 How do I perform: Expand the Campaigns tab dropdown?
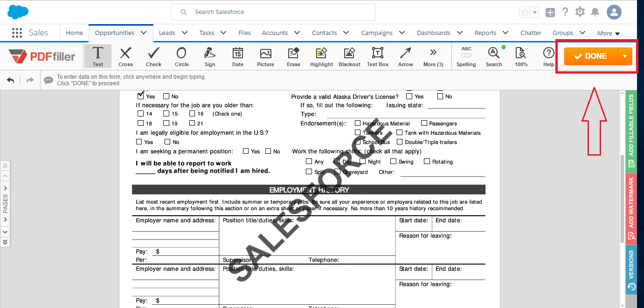coord(402,33)
